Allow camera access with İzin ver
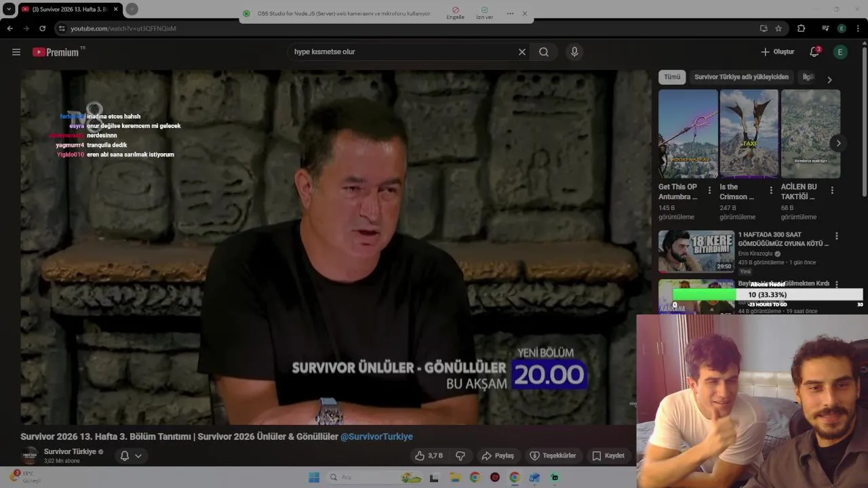868x488 pixels. [484, 14]
